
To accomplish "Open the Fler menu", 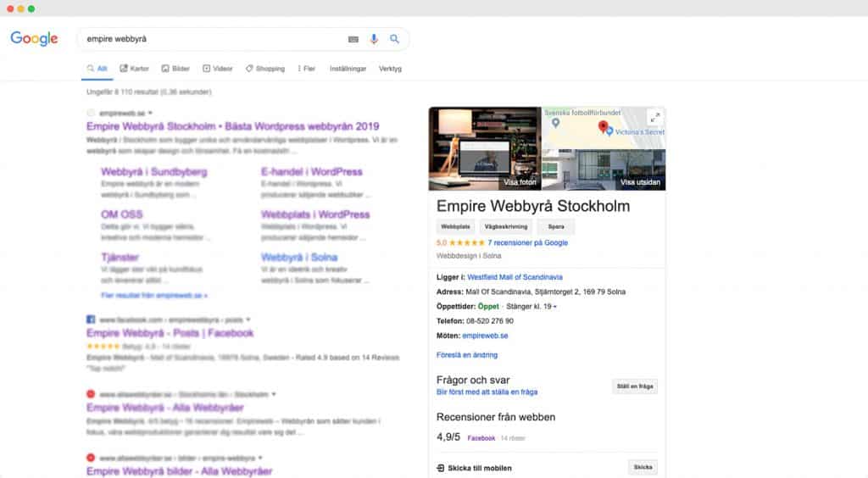I will [x=306, y=69].
